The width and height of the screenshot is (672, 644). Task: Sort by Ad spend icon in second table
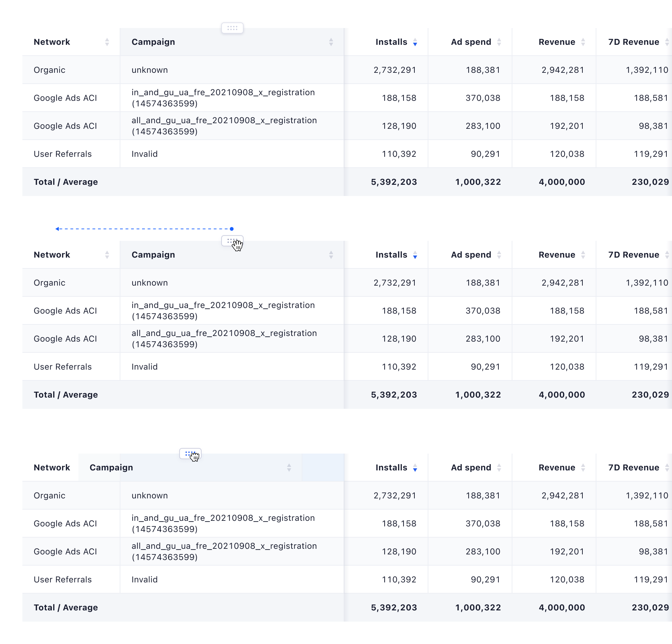[x=499, y=255]
